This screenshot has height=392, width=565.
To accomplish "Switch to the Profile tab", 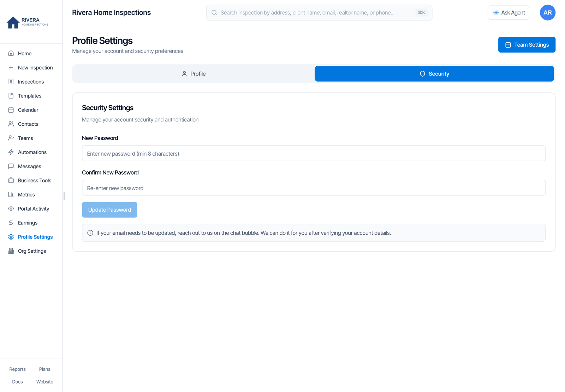I will pos(194,74).
